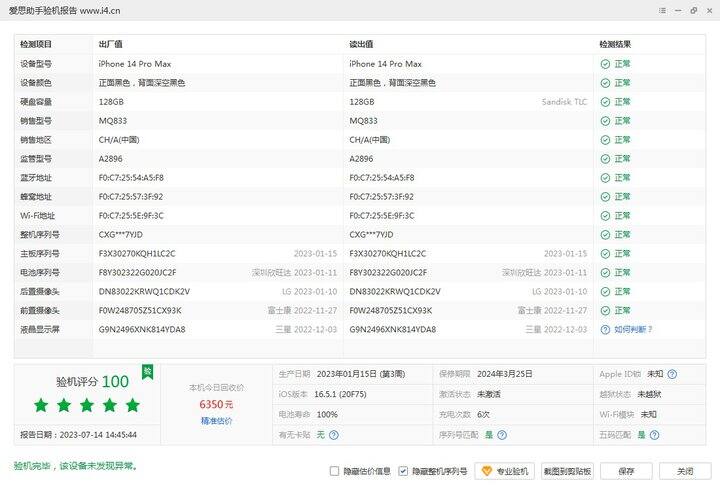Click help icon next to Apple ID锁
This screenshot has height=490, width=720.
[672, 374]
